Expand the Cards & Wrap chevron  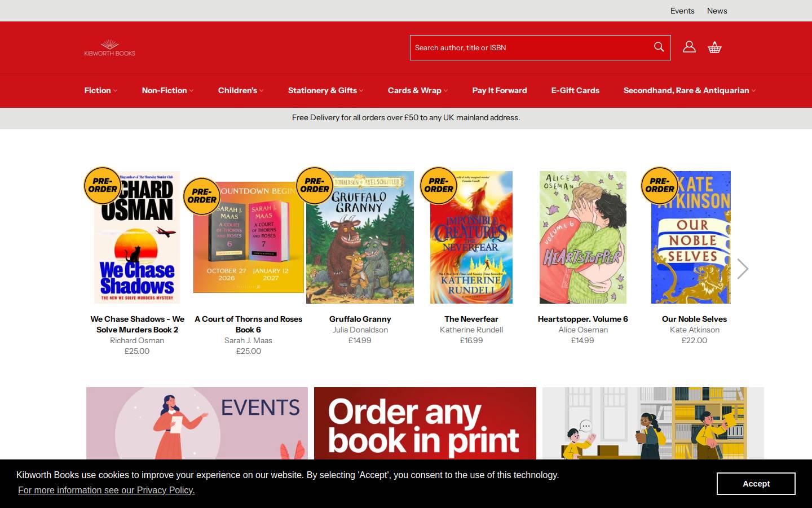pos(445,91)
